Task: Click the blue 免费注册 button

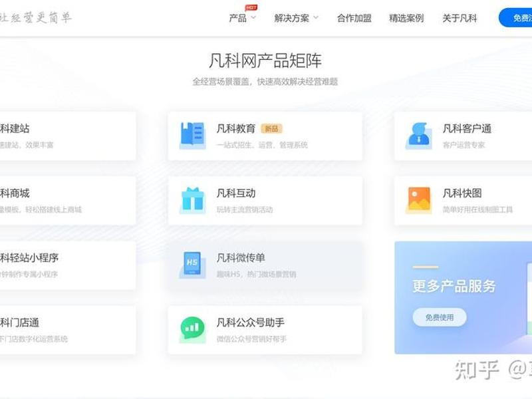Action: (x=515, y=18)
